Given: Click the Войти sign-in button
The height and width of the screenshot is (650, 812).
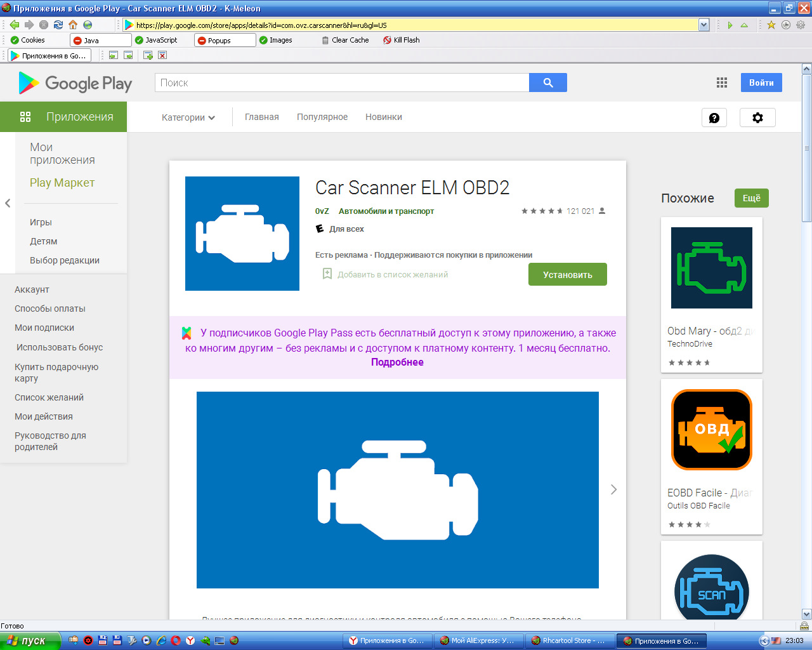Looking at the screenshot, I should [761, 83].
